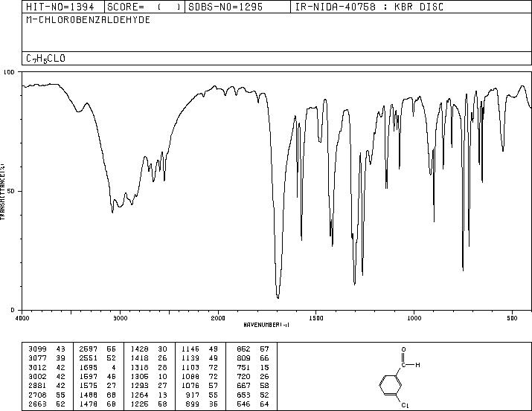Click the 751 peak entry in table
This screenshot has height=411, width=532.
(253, 367)
